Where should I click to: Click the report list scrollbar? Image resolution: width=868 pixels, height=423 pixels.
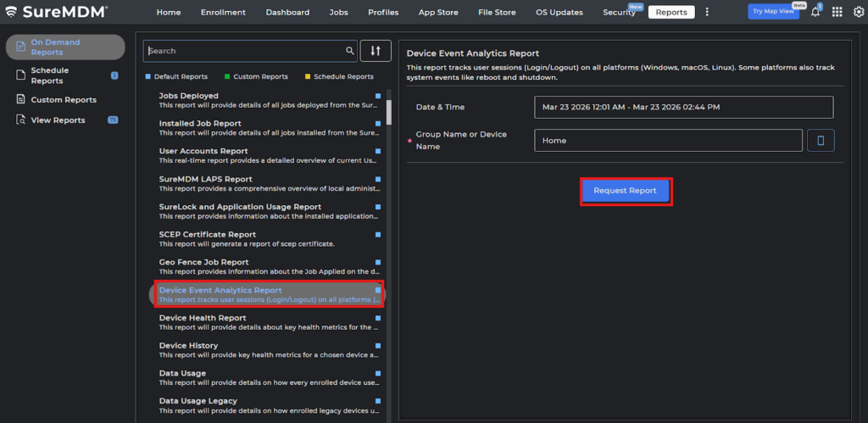(x=389, y=110)
